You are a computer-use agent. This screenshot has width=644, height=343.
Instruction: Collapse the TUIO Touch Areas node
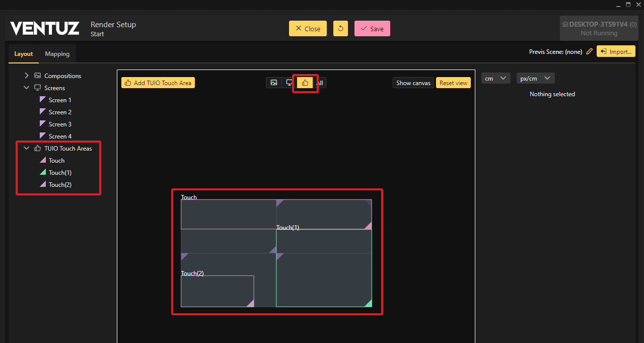[27, 148]
